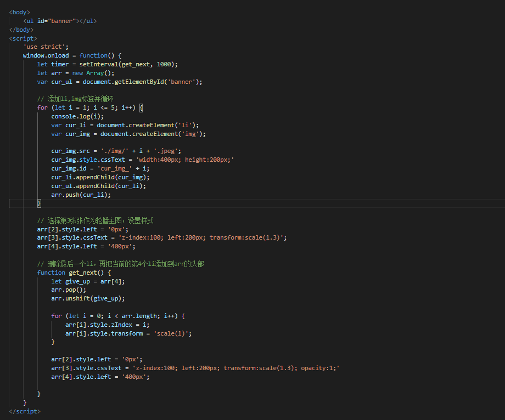Click the highlighted closing brace of the for loop
Image resolution: width=505 pixels, height=420 pixels.
[x=38, y=203]
